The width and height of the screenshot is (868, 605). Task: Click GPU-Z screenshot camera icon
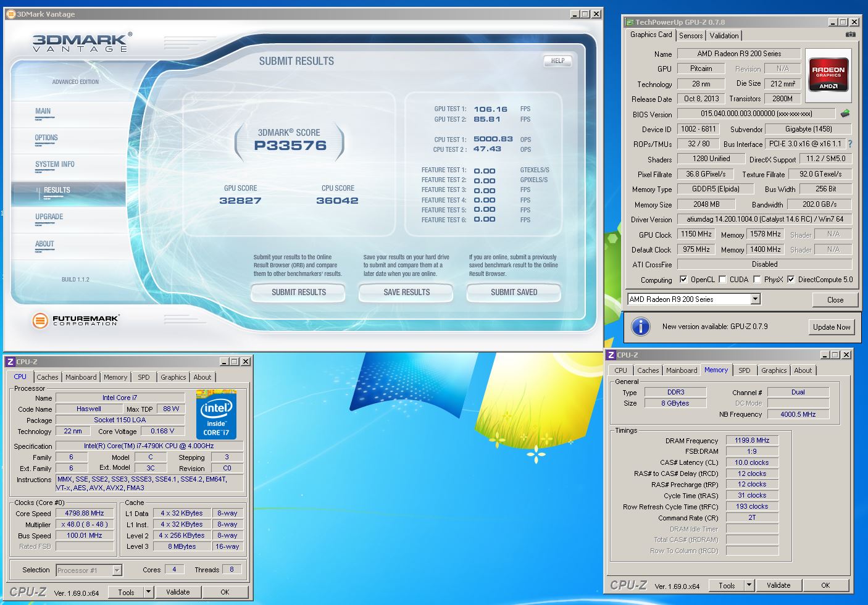[851, 35]
